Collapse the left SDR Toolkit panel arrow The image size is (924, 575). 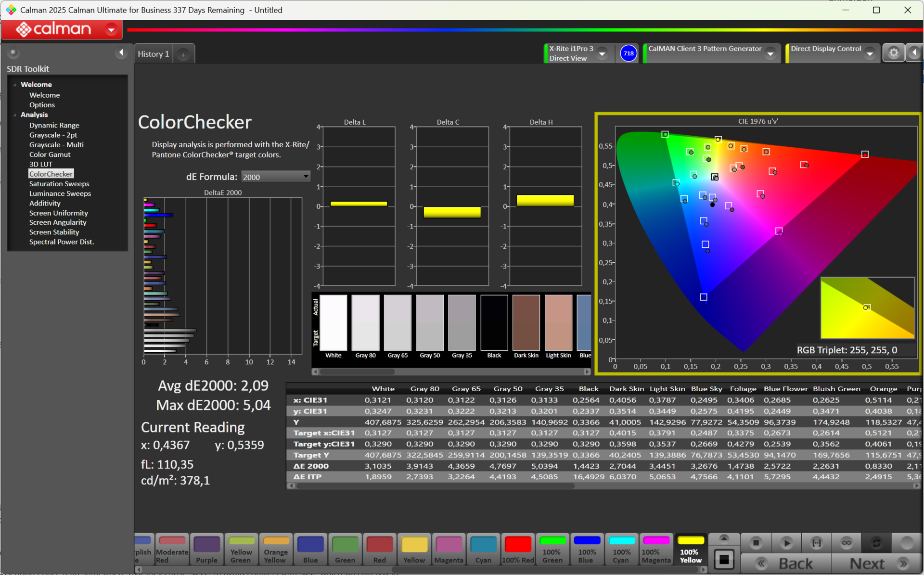coord(121,52)
